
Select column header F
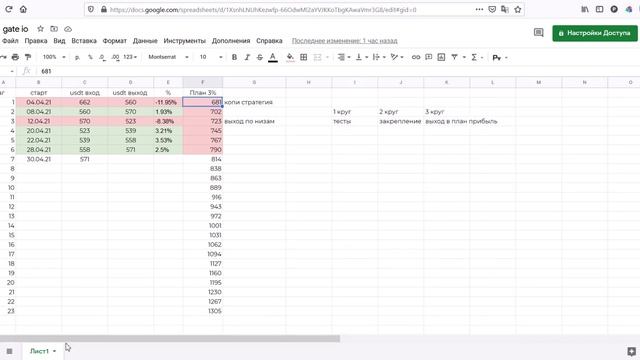203,82
